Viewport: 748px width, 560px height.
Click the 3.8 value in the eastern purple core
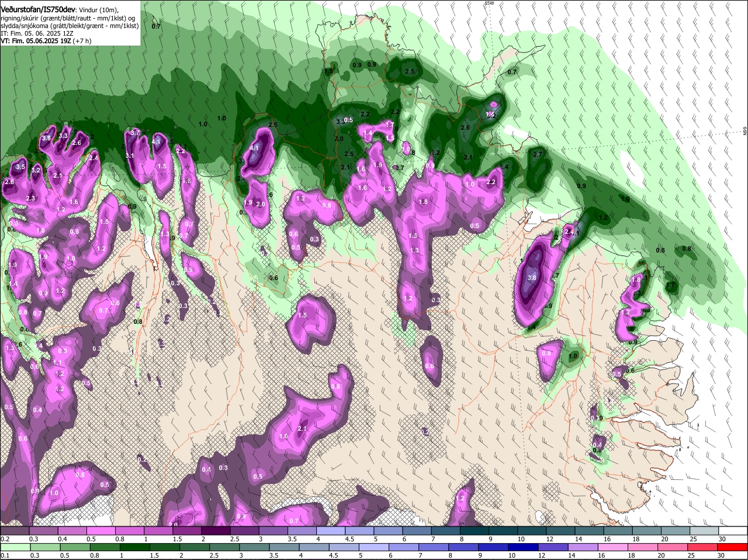531,278
